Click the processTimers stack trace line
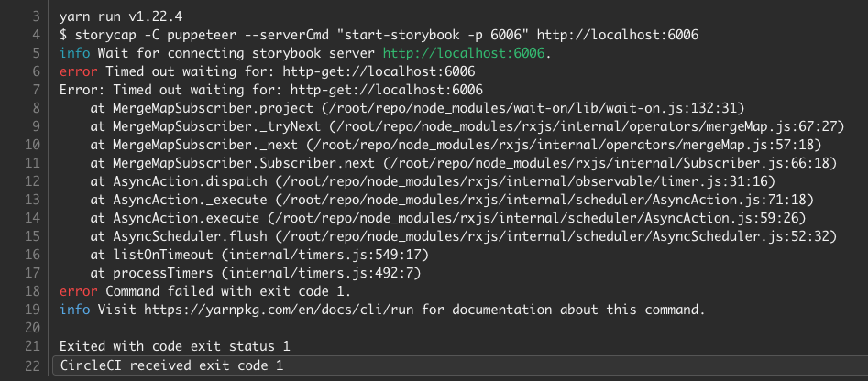The height and width of the screenshot is (381, 868). tap(255, 273)
